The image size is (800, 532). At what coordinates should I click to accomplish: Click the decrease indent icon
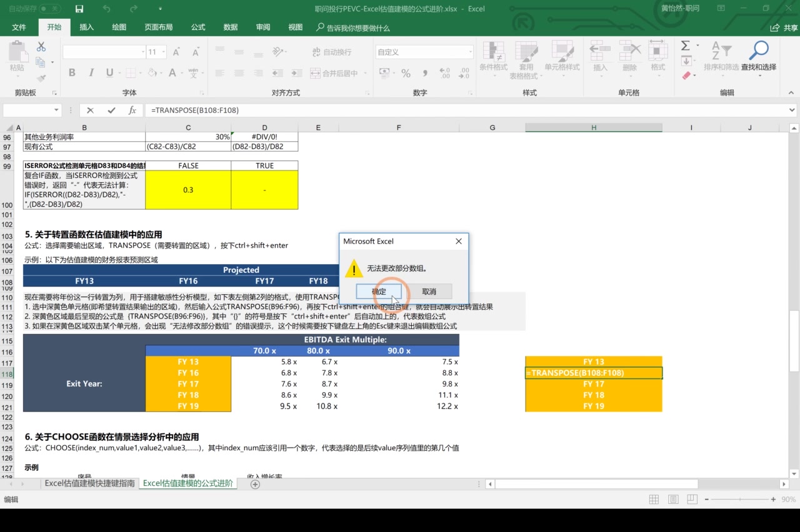coord(278,73)
